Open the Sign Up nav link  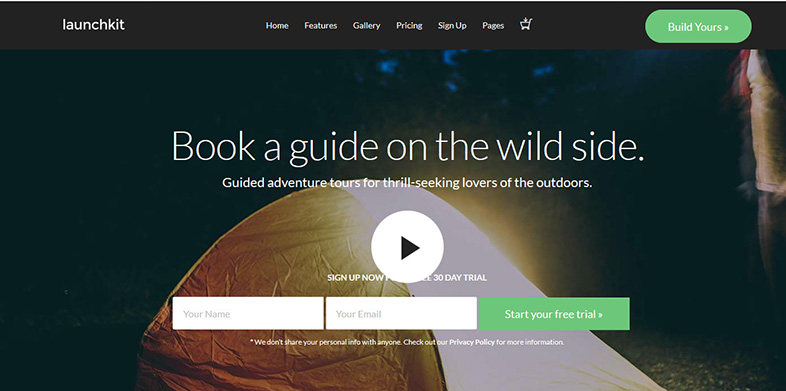(x=452, y=26)
